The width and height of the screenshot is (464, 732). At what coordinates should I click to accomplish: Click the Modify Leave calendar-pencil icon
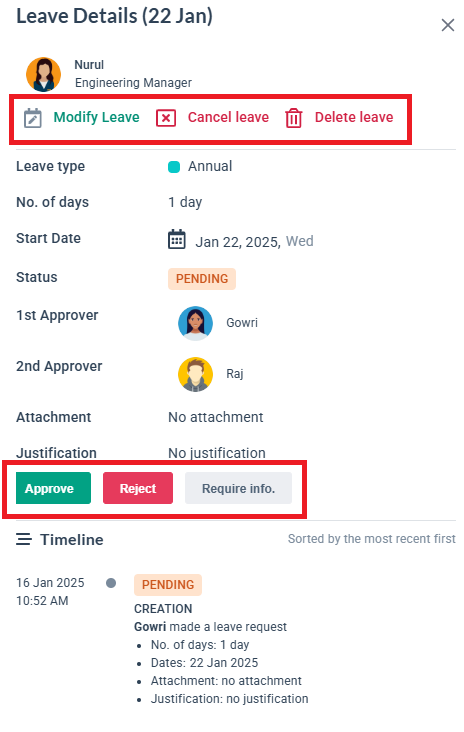tap(33, 118)
